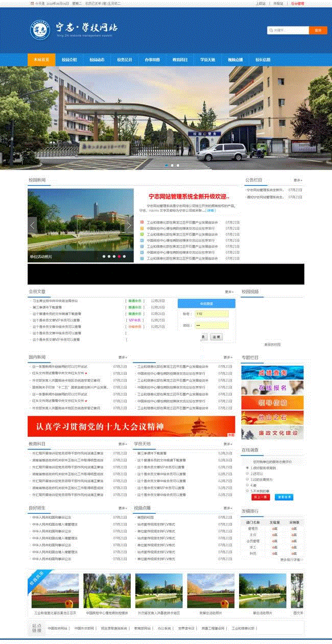Click the highlighted red slideshow indicator dot

(119, 256)
